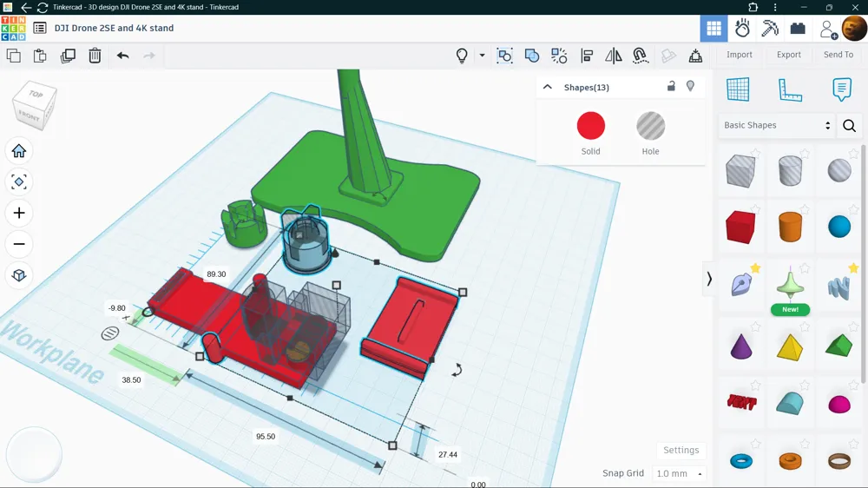Switch to 3D design grid view

[714, 29]
